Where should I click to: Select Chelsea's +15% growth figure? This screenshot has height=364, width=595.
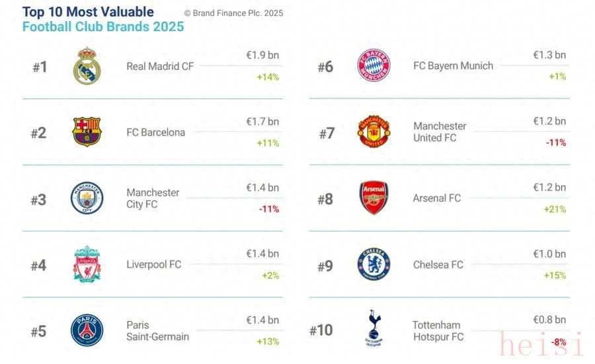555,275
